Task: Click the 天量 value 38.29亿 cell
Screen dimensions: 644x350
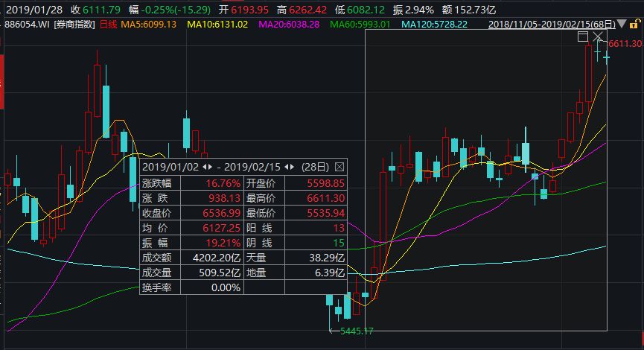Action: pyautogui.click(x=316, y=258)
